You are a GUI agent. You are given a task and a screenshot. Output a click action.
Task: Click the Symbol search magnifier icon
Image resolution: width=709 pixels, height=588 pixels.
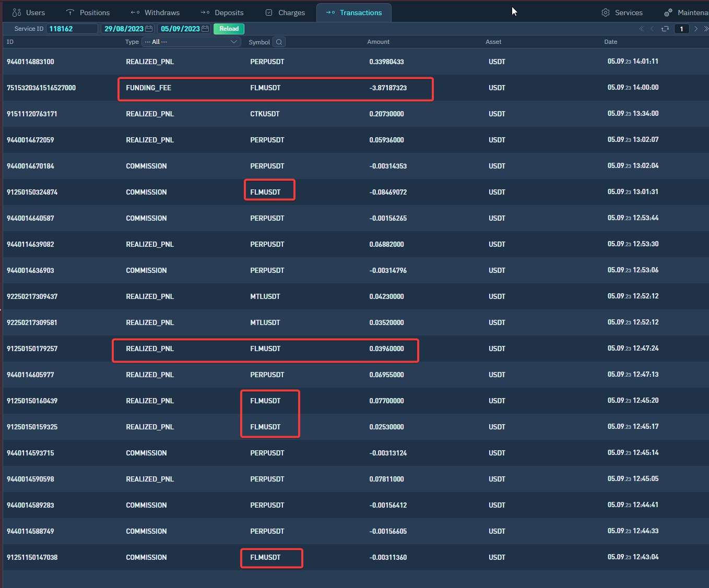coord(279,42)
